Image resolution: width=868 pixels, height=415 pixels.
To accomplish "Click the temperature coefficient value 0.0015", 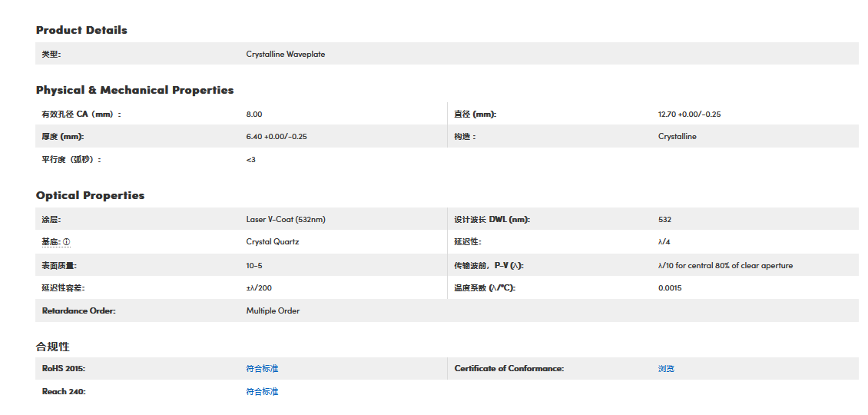I will point(669,288).
